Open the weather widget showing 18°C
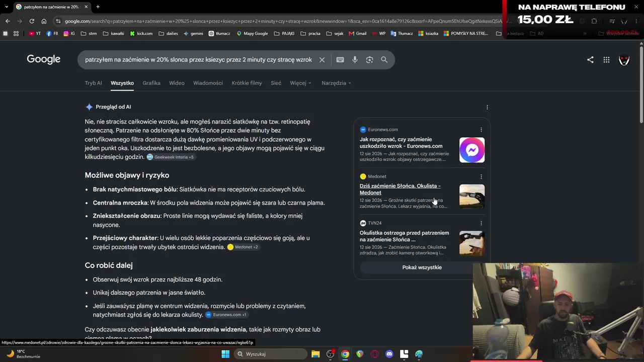 click(23, 354)
